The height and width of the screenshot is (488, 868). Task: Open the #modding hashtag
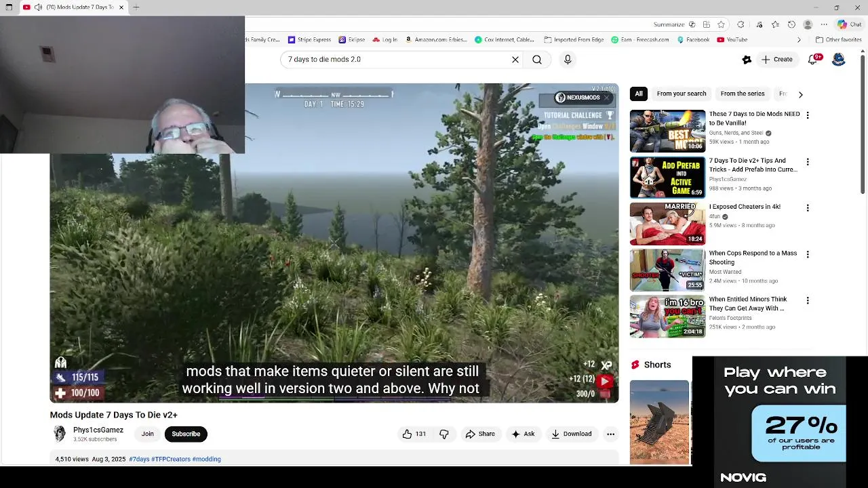[207, 459]
